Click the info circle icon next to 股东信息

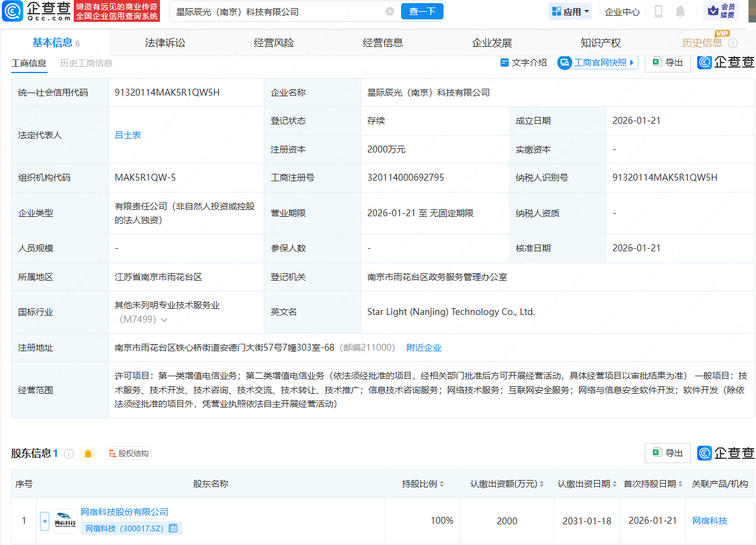[x=70, y=453]
